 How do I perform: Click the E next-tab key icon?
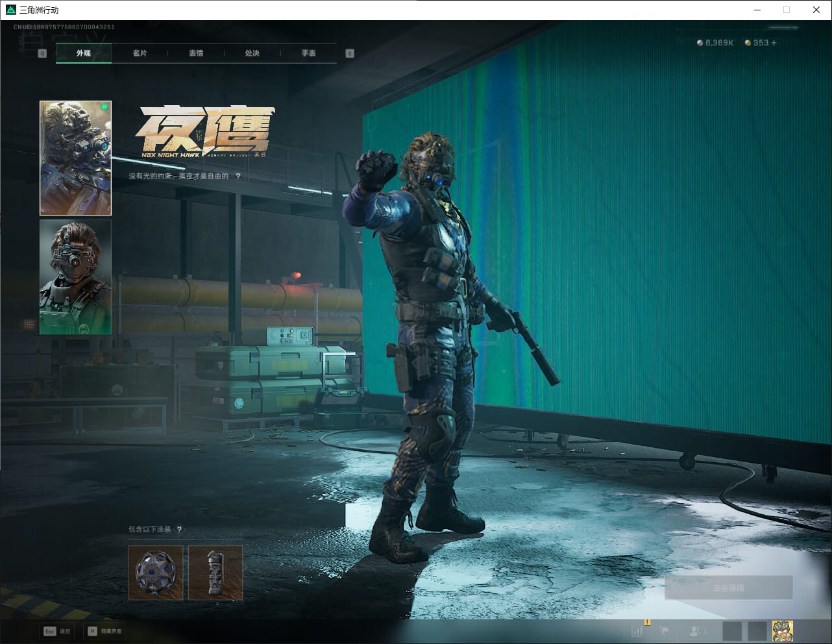[x=350, y=53]
